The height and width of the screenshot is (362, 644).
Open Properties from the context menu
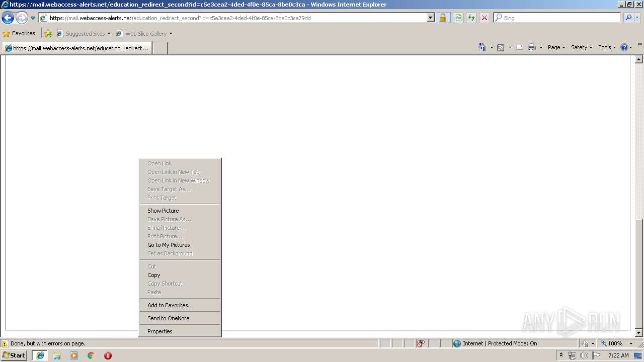pos(180,331)
